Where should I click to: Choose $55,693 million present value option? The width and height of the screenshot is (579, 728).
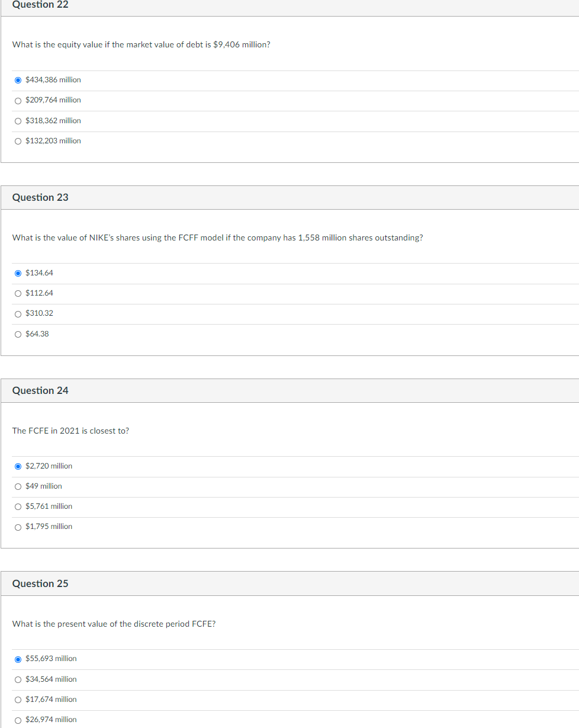[x=18, y=659]
